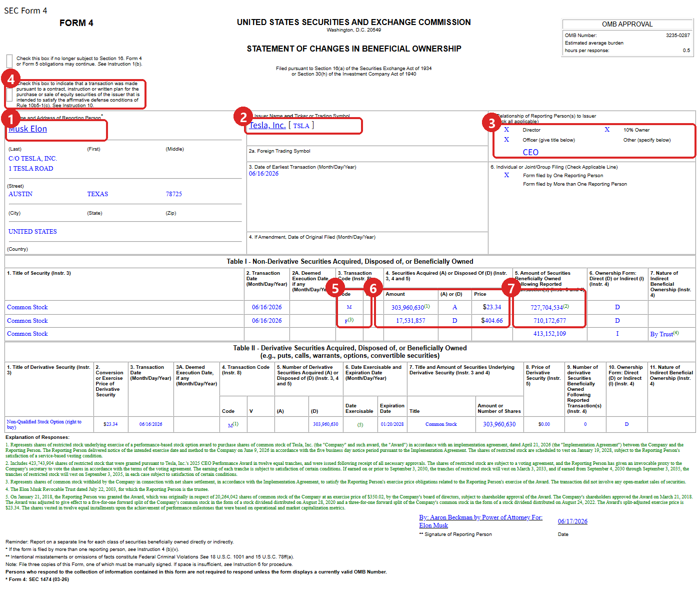Select annotation badge number 5
700x594 pixels.
(x=335, y=288)
